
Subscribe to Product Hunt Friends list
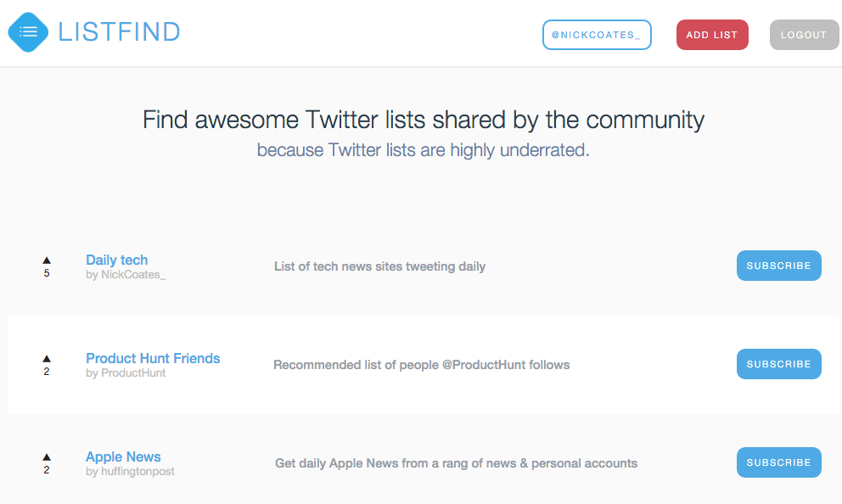tap(778, 364)
